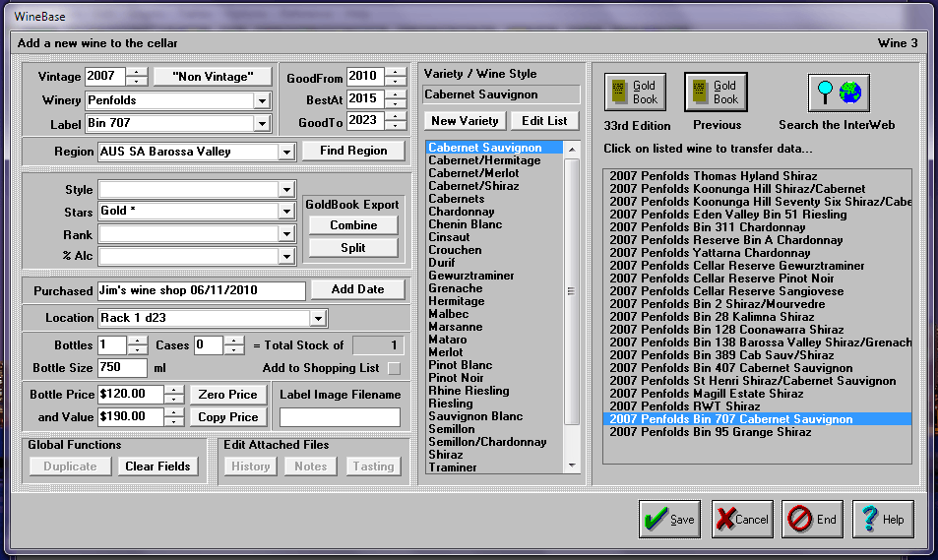Search the InterWeb for this wine
Image resolution: width=938 pixels, height=560 pixels.
[839, 93]
